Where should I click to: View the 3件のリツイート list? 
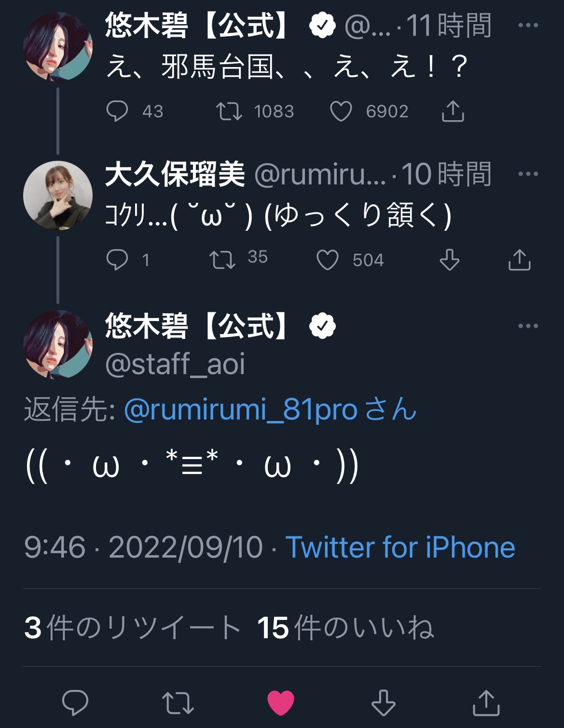click(x=133, y=628)
